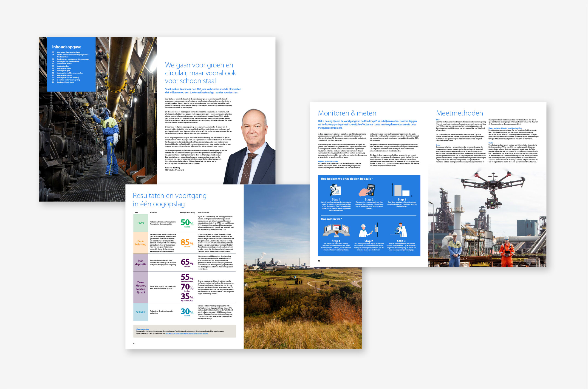Click the control room monitors icon under Hoe meten we

click(336, 231)
